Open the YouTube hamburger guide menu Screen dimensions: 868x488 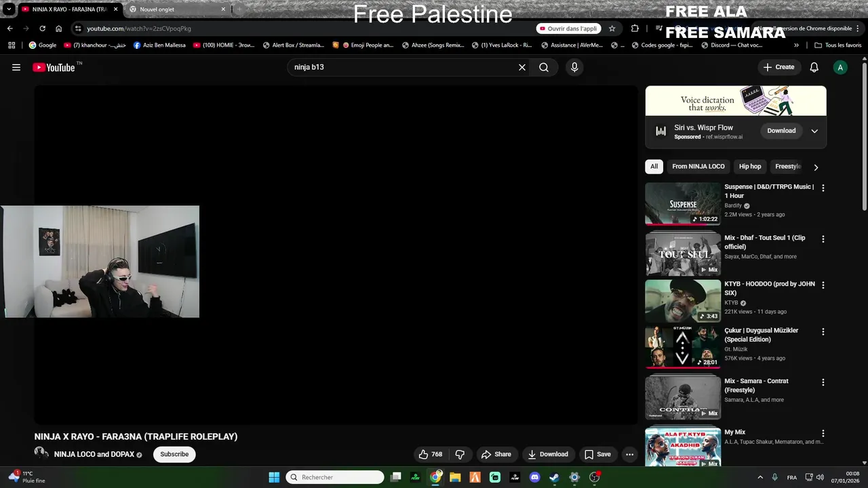(x=16, y=67)
